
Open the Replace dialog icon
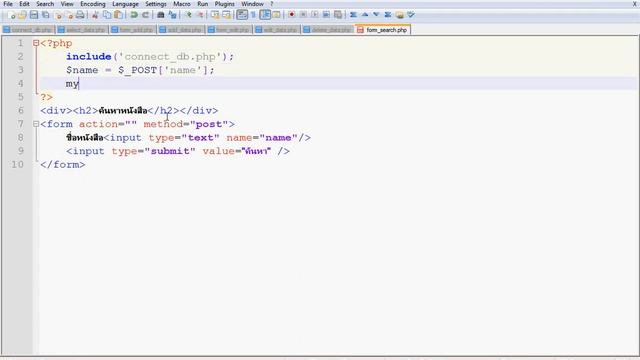pyautogui.click(x=173, y=15)
